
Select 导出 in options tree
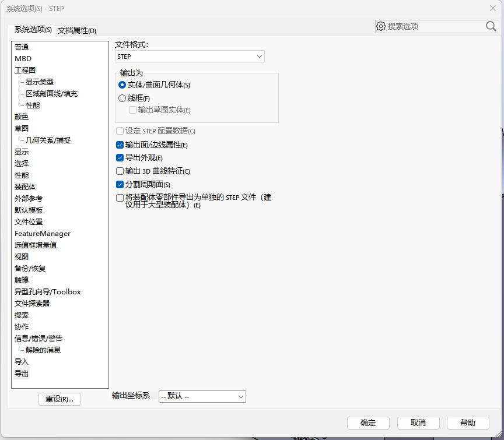(22, 374)
